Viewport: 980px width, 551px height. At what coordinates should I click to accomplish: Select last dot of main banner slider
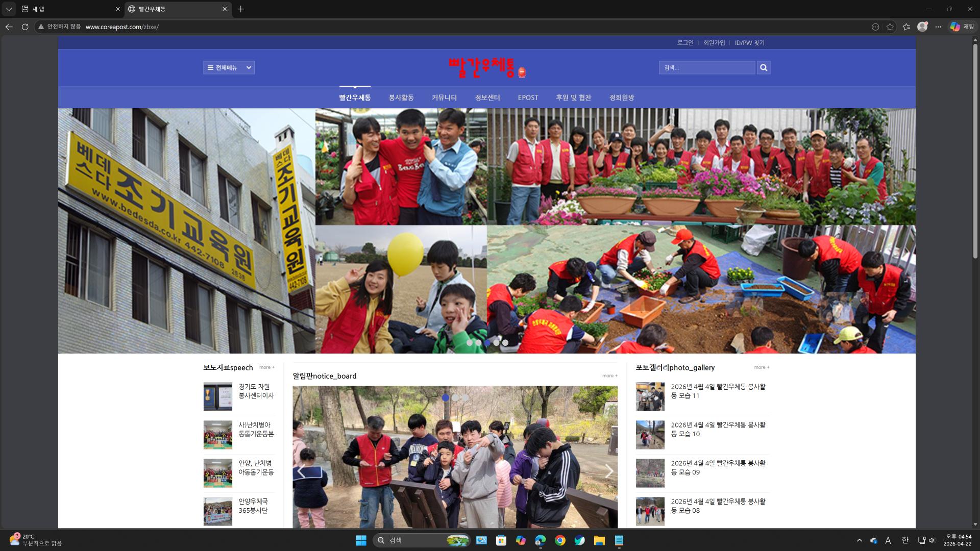505,343
